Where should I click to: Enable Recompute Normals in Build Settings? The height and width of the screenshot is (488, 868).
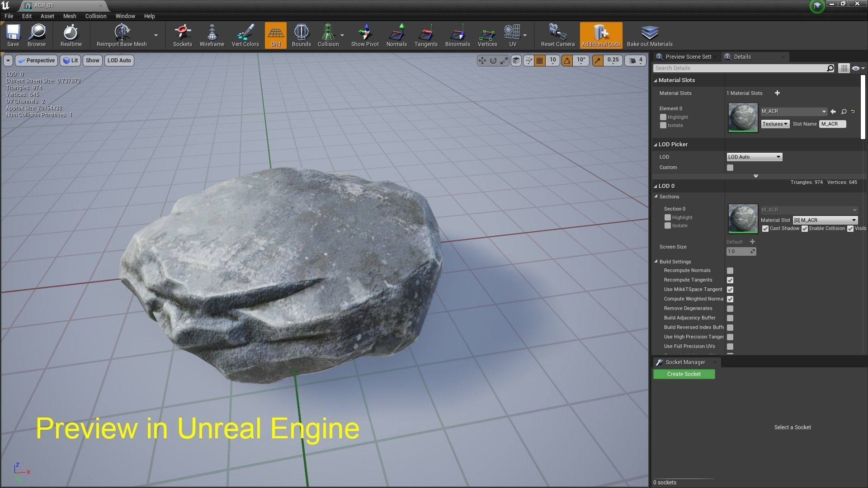tap(730, 270)
